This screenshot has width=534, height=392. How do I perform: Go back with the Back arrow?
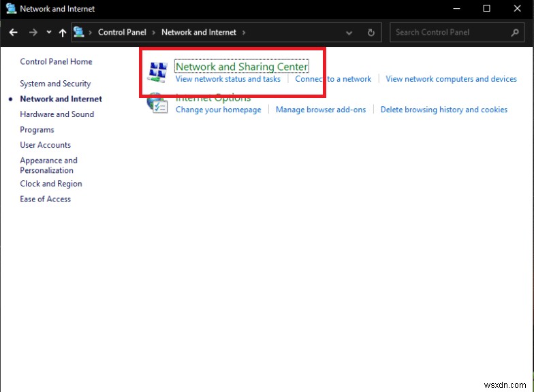pyautogui.click(x=14, y=33)
